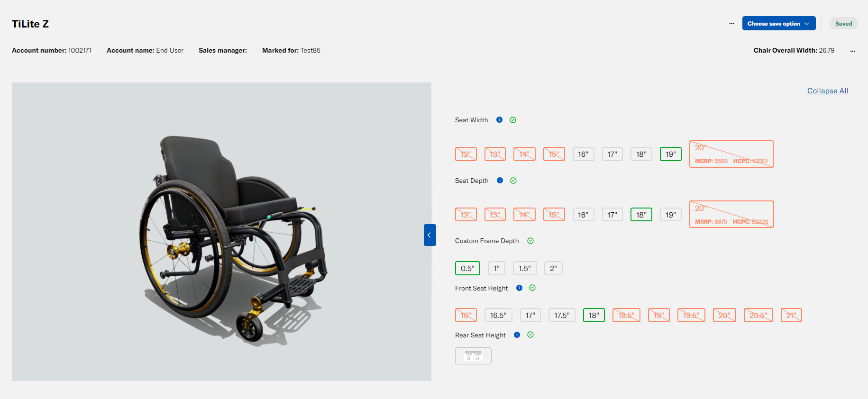Viewport: 868px width, 399px height.
Task: Select Seat Width 20" MSRP $559 option
Action: (x=731, y=154)
